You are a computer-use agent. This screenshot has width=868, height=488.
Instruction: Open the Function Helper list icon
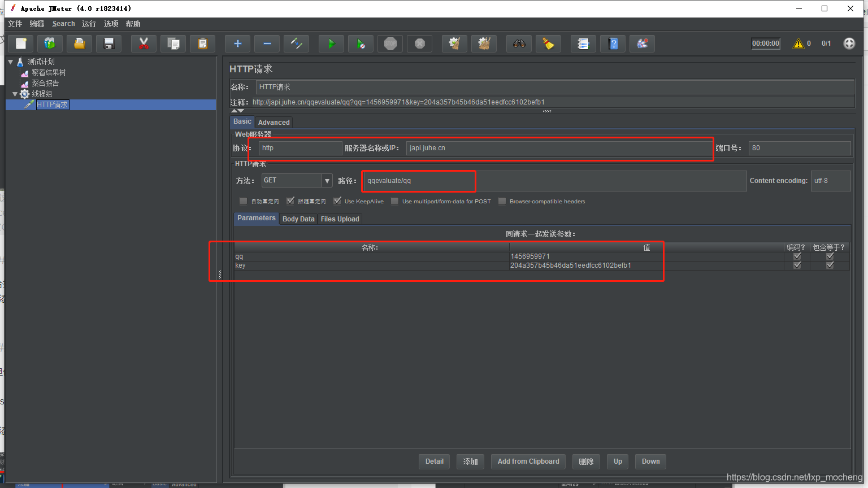click(x=583, y=43)
